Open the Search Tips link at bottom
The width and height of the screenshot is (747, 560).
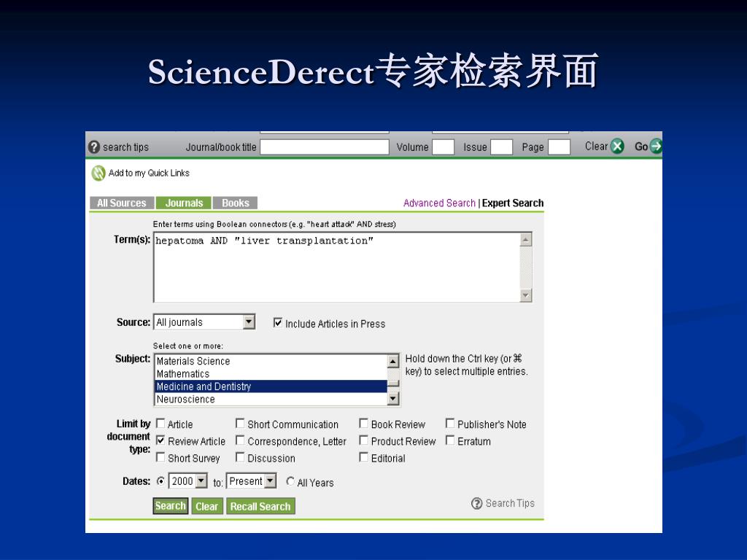[x=510, y=503]
